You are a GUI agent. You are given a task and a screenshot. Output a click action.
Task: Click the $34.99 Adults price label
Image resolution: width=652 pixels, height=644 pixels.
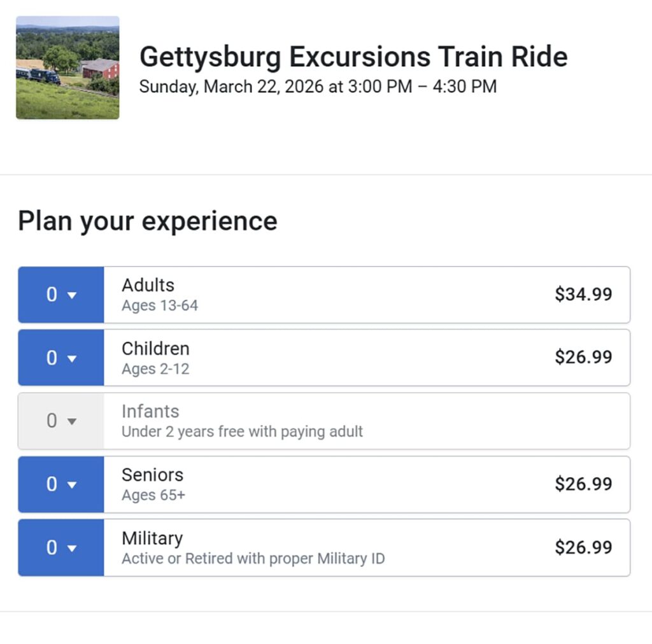[x=584, y=294]
